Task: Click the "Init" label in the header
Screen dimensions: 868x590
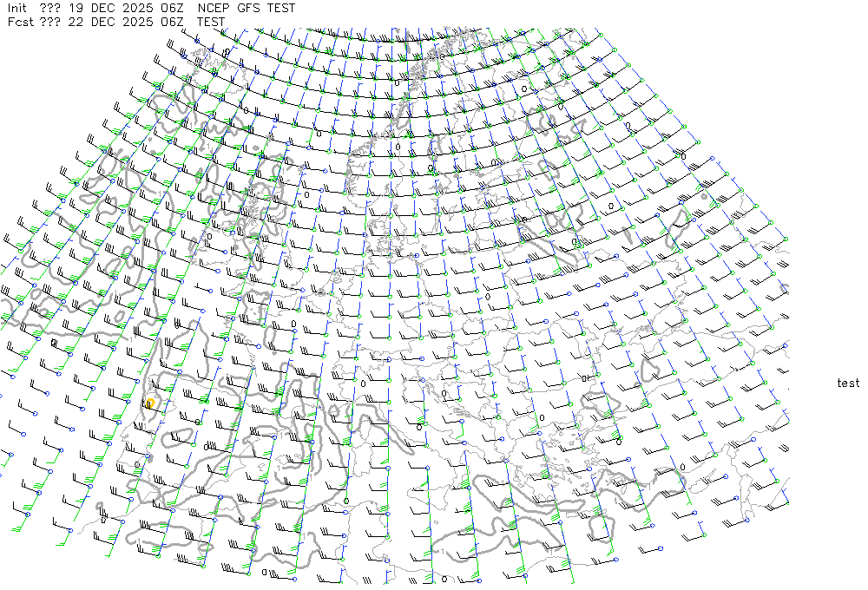Action: (19, 9)
